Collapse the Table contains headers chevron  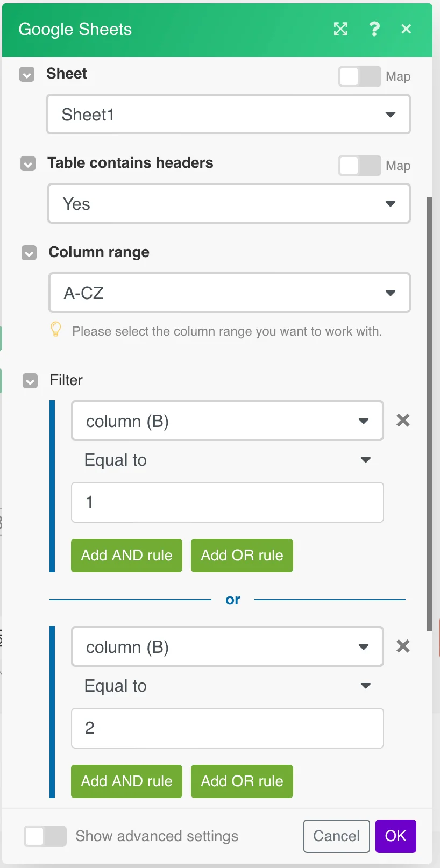(x=28, y=163)
